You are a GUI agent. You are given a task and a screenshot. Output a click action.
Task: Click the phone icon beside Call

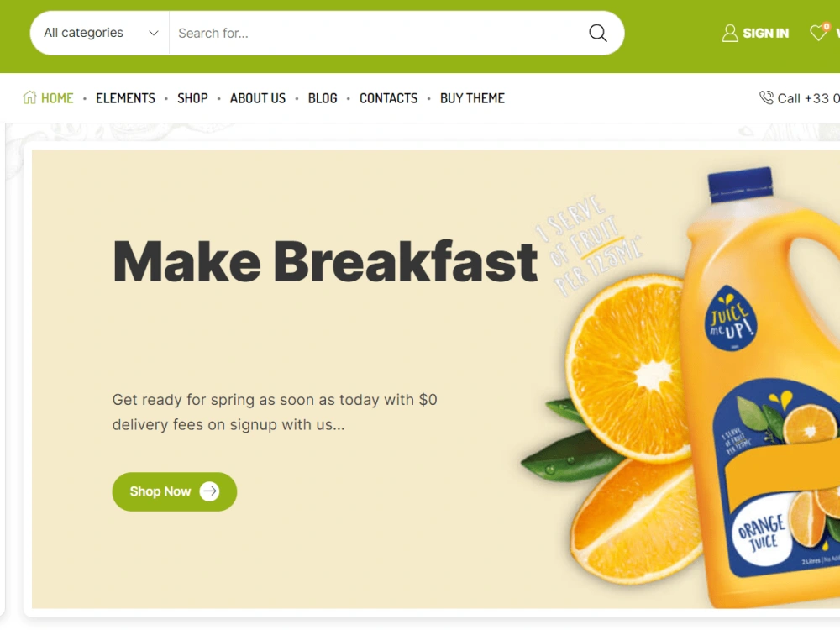pyautogui.click(x=767, y=97)
